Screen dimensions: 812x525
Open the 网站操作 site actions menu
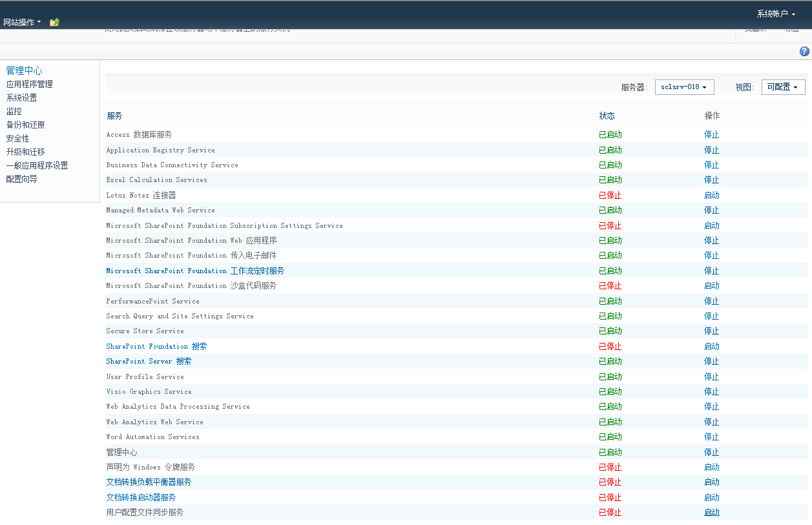(22, 22)
